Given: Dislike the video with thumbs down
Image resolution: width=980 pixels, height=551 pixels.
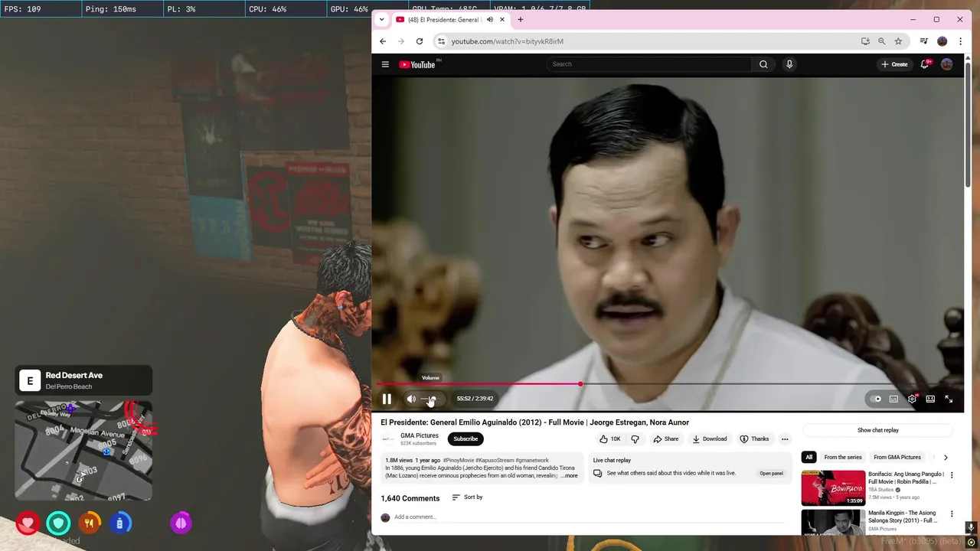Looking at the screenshot, I should coord(635,439).
